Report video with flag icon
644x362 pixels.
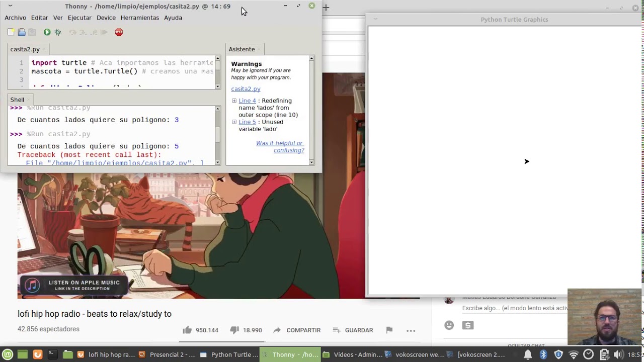[389, 330]
